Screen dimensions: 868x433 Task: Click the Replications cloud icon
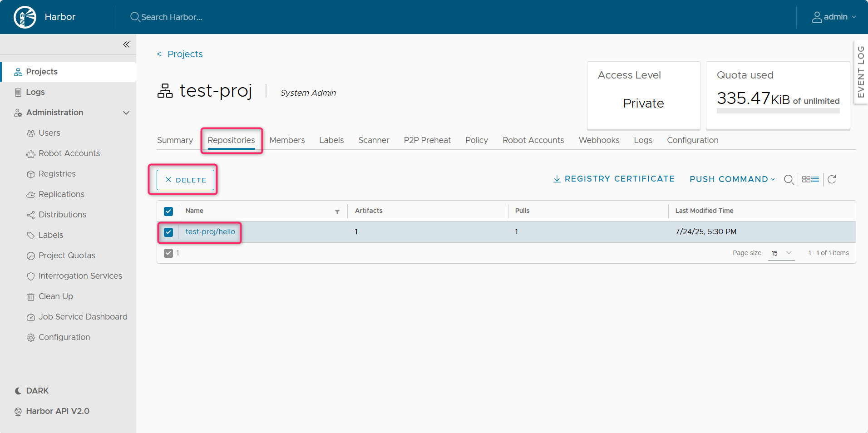tap(31, 195)
